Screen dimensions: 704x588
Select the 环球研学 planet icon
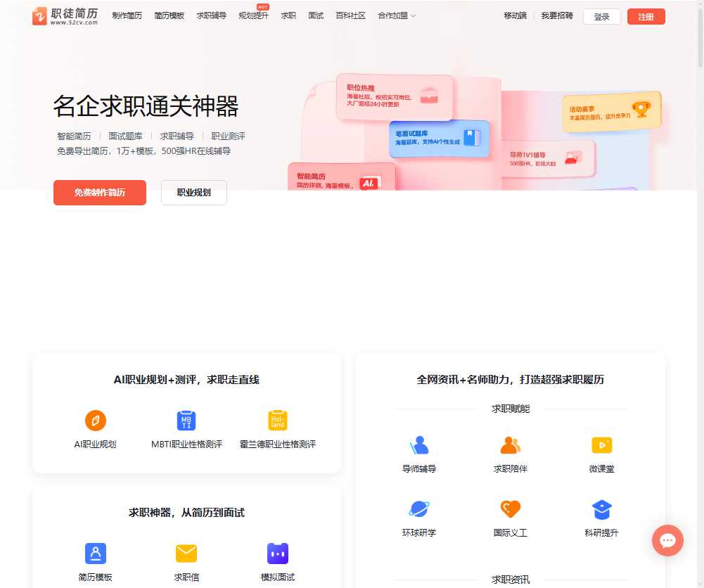pos(419,508)
